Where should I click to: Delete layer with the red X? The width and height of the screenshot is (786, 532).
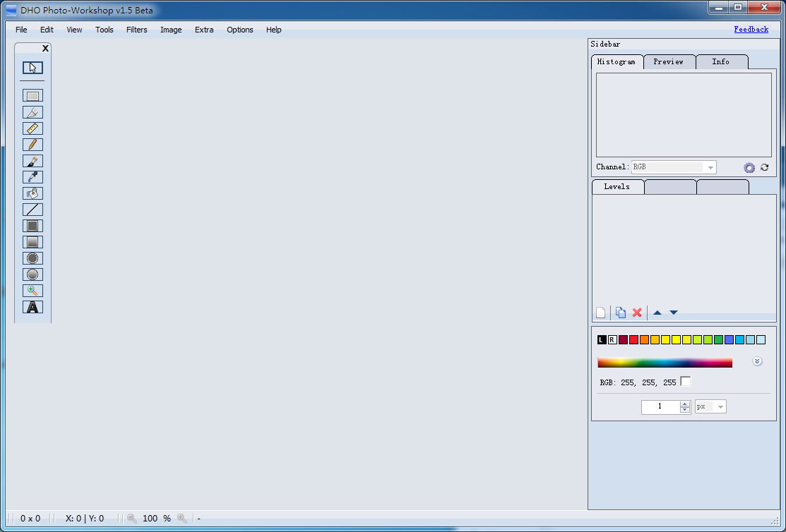click(637, 313)
